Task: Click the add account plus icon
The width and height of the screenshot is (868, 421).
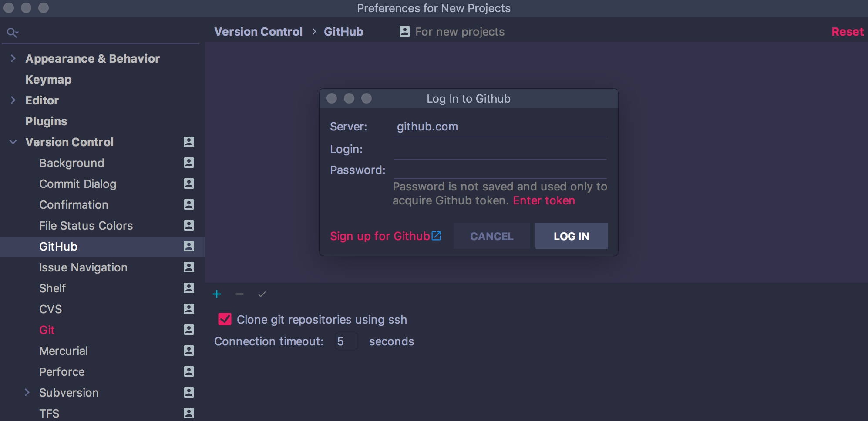Action: 217,294
